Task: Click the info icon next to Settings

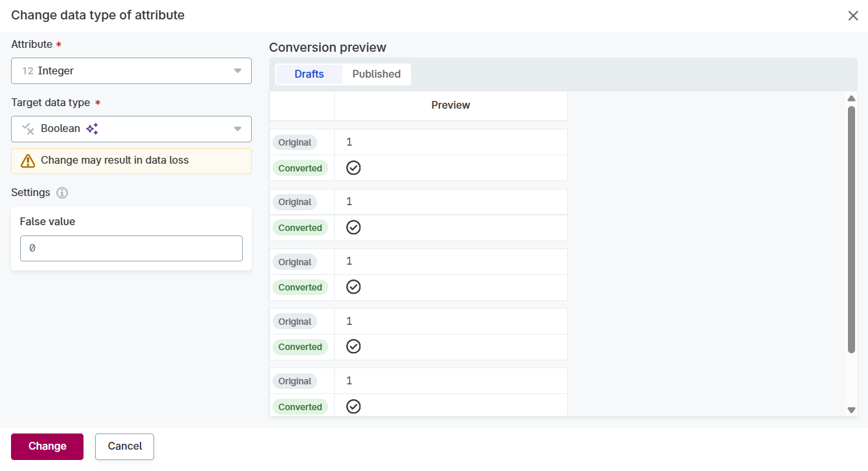Action: (61, 192)
